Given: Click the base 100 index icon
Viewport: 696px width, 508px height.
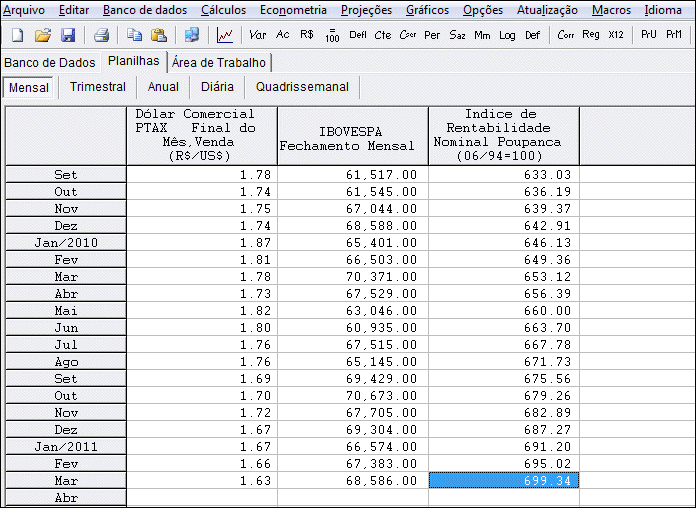Looking at the screenshot, I should 332,35.
